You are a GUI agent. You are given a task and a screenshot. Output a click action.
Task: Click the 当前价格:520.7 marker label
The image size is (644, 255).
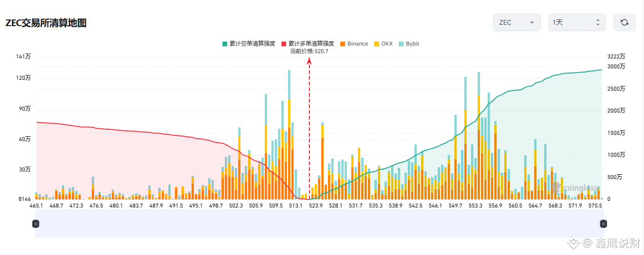(309, 51)
